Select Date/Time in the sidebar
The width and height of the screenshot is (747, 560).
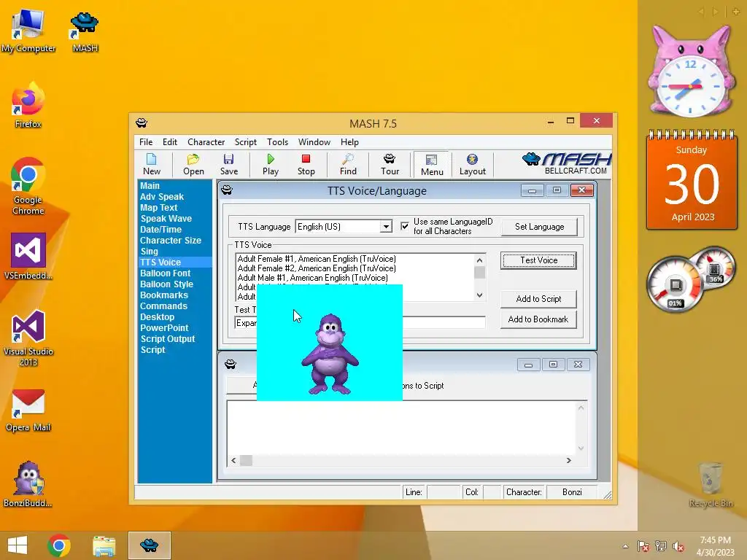pyautogui.click(x=160, y=230)
